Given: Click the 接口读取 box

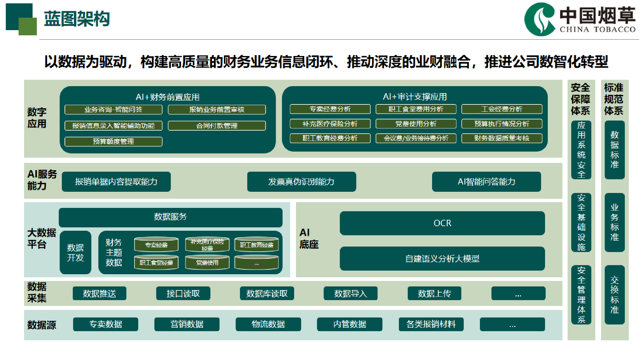Looking at the screenshot, I should click(x=183, y=293).
